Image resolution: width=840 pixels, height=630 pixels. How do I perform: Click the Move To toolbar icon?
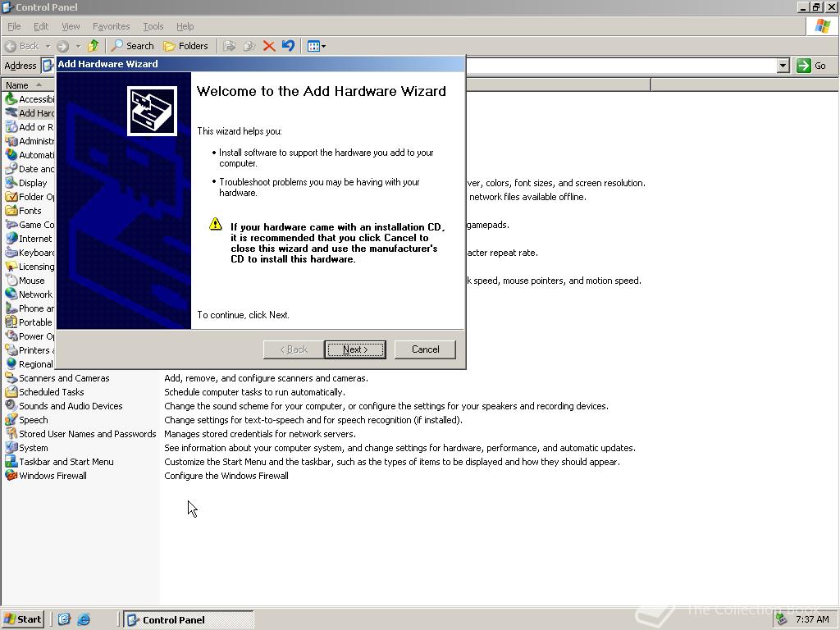coord(230,46)
